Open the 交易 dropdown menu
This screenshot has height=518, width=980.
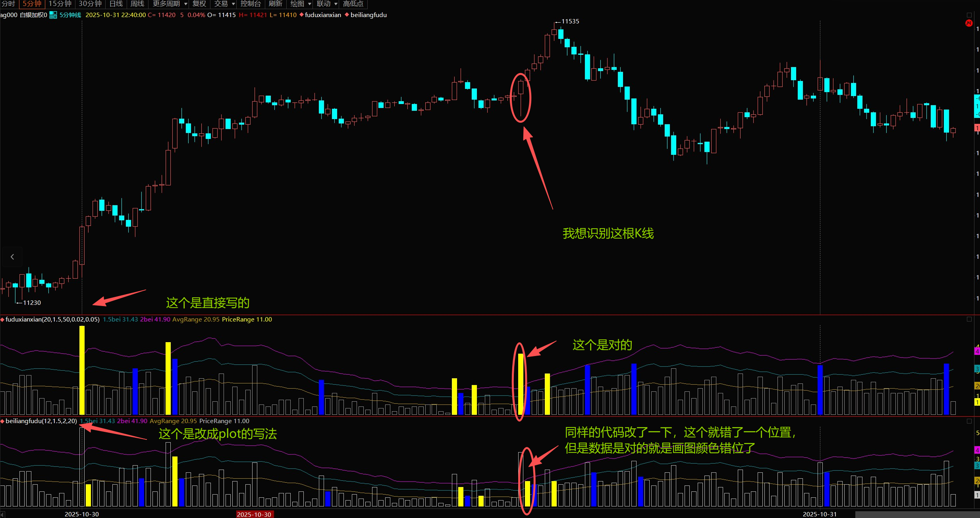(224, 4)
